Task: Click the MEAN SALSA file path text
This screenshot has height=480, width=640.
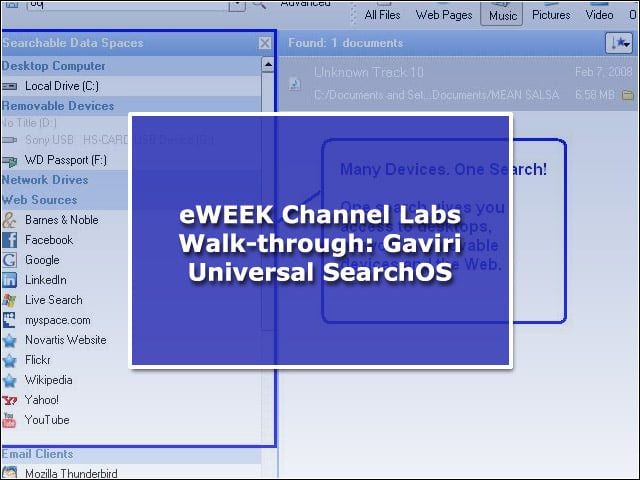Action: pos(436,95)
